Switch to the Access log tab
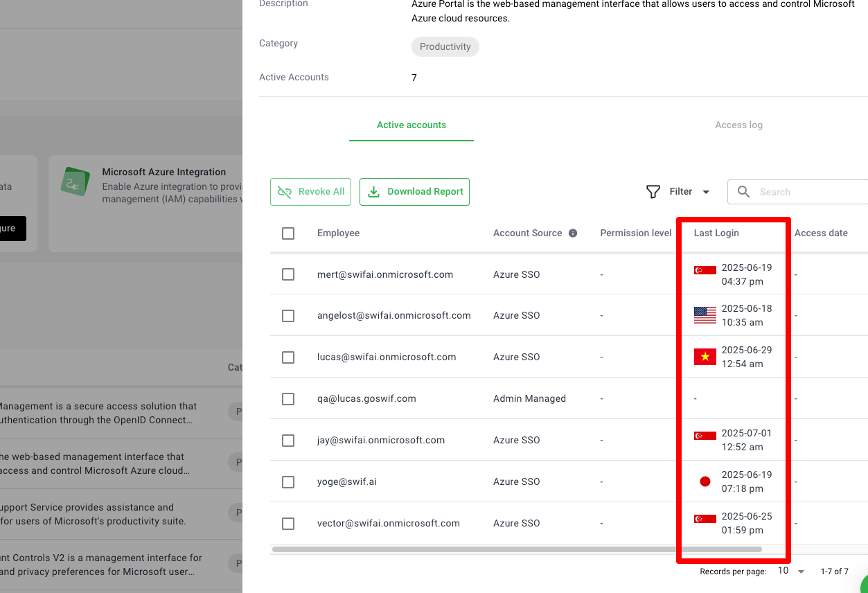This screenshot has height=593, width=868. point(738,125)
